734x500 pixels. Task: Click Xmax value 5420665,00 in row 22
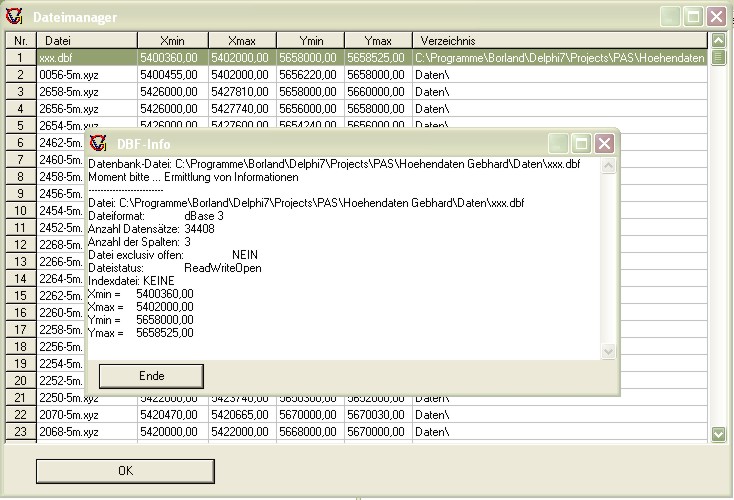pyautogui.click(x=242, y=415)
